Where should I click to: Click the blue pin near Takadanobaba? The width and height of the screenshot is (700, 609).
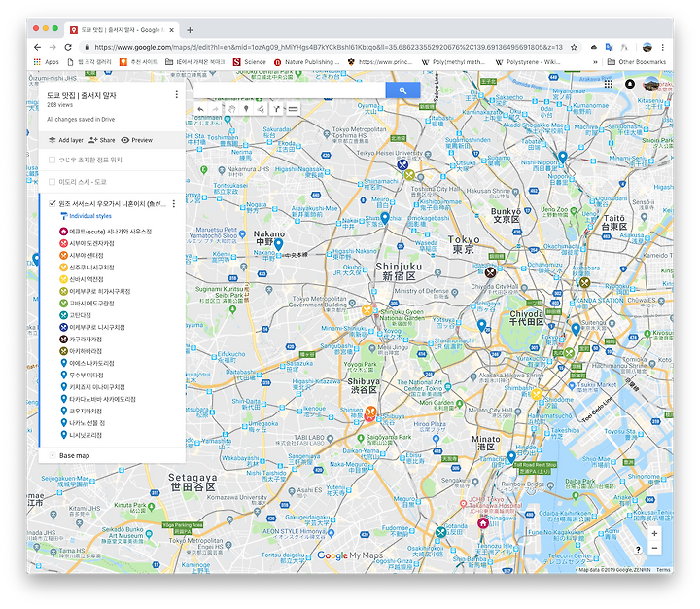[x=385, y=218]
